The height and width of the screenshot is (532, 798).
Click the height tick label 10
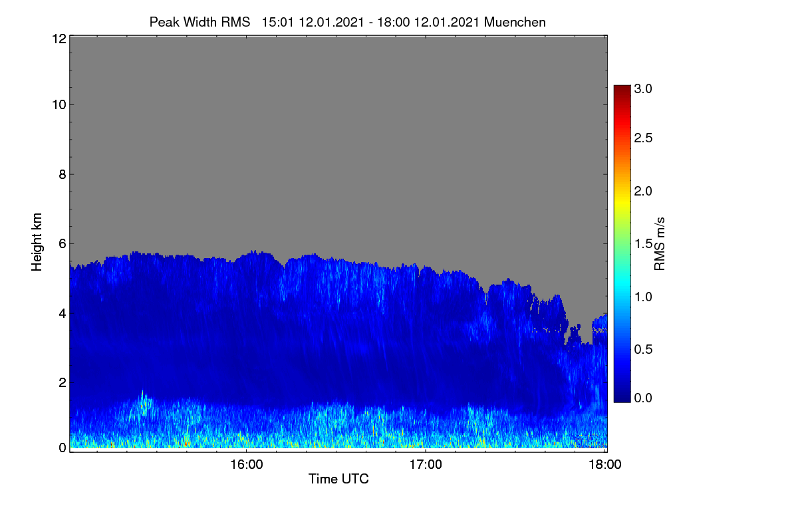(x=58, y=104)
